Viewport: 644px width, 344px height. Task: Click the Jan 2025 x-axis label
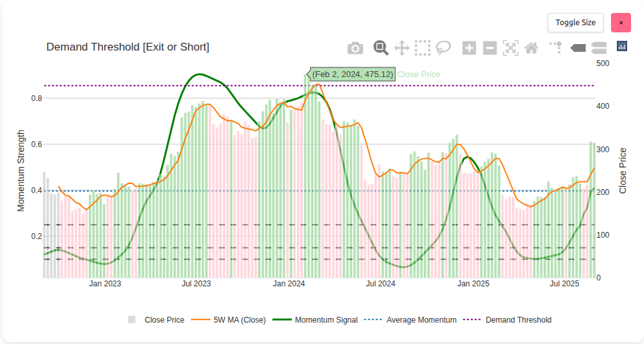point(474,284)
